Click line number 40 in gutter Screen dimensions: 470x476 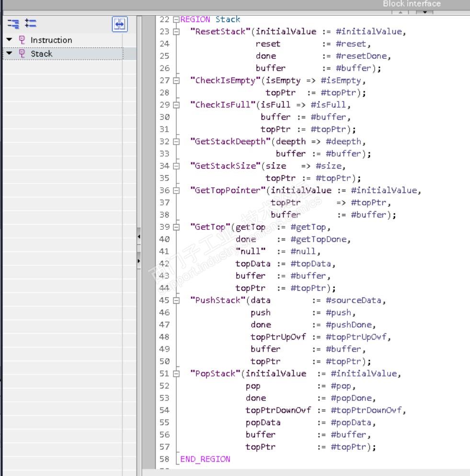tap(164, 239)
